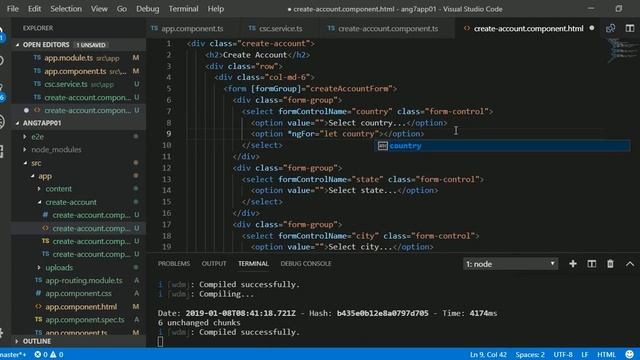Screen dimensions: 640x360
Task: Switch to PROBLEMS panel tab
Action: (x=174, y=264)
